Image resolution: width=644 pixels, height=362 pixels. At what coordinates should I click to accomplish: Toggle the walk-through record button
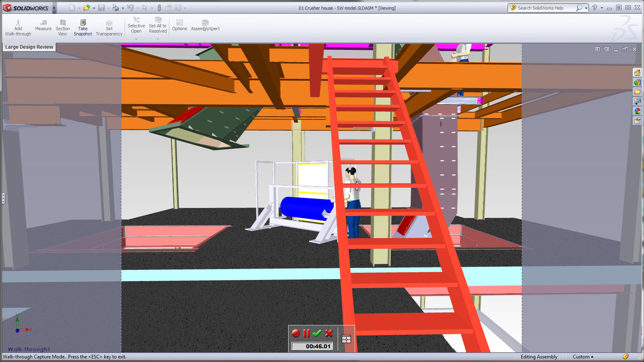(296, 333)
